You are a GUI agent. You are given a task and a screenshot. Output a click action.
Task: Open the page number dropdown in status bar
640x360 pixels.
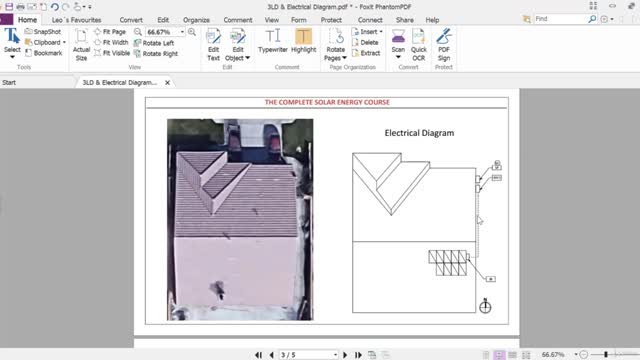pyautogui.click(x=335, y=355)
